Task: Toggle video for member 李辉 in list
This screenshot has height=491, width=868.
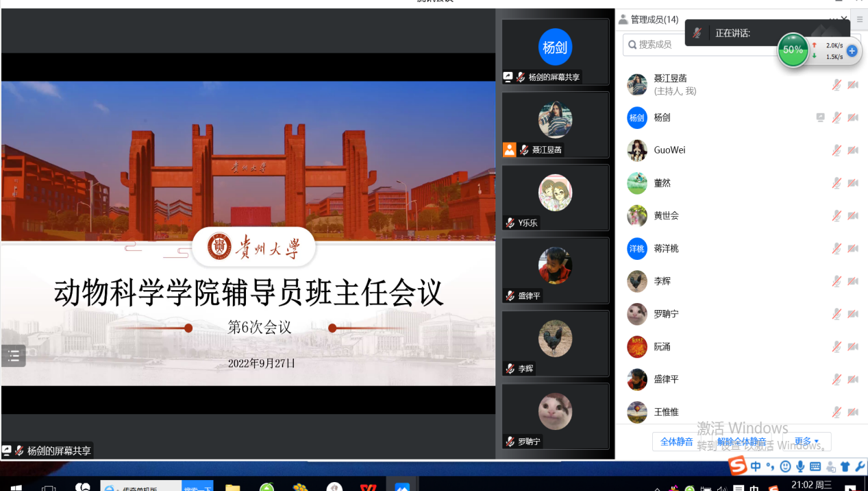Action: pyautogui.click(x=853, y=281)
